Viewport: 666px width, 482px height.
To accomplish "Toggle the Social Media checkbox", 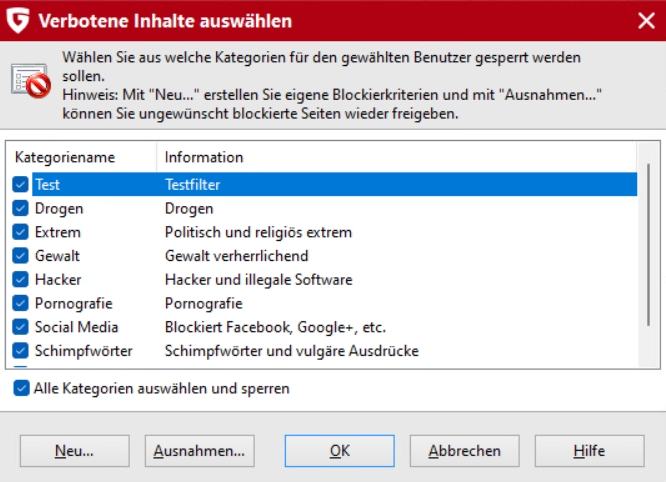I will click(x=20, y=327).
